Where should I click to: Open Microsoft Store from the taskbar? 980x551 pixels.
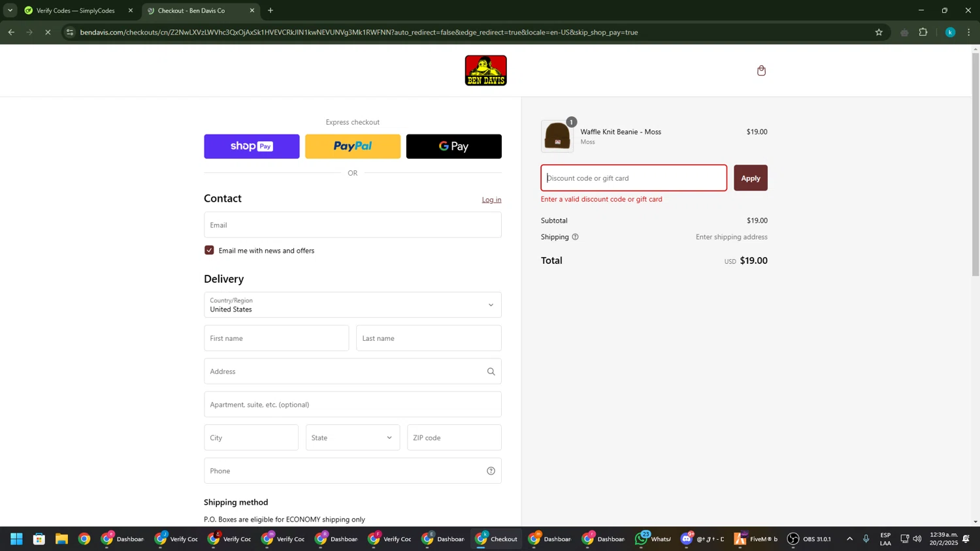pos(39,539)
